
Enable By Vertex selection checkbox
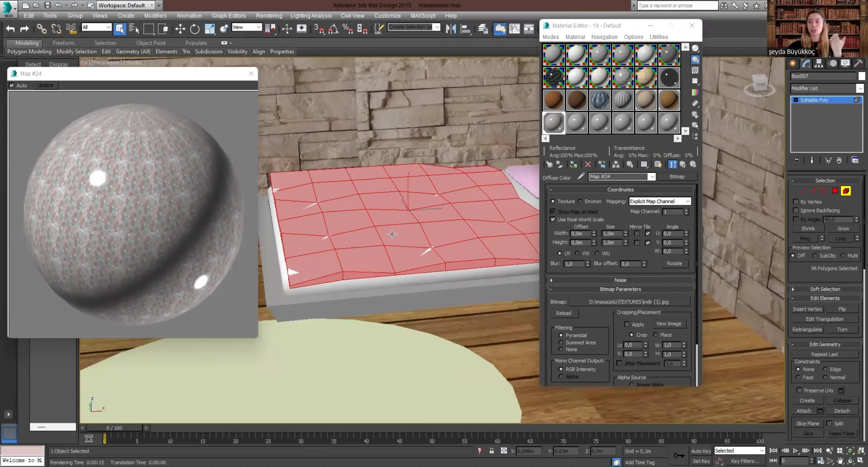click(x=796, y=202)
